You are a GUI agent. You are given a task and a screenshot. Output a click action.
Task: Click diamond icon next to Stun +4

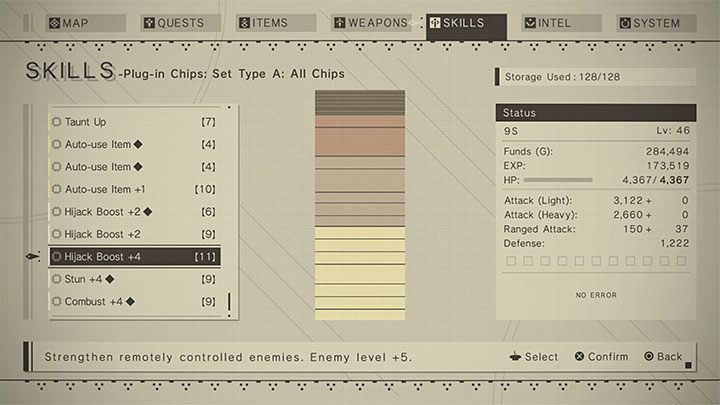tap(110, 279)
